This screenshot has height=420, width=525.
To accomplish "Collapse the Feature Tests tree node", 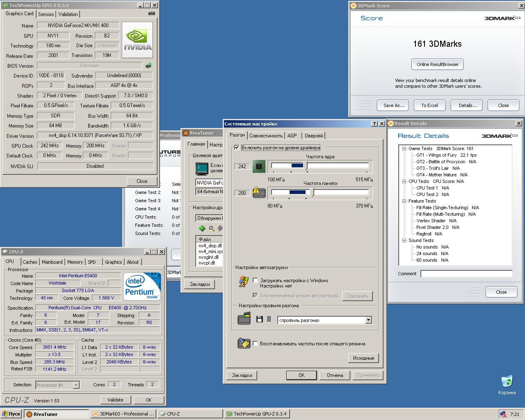I will [404, 201].
